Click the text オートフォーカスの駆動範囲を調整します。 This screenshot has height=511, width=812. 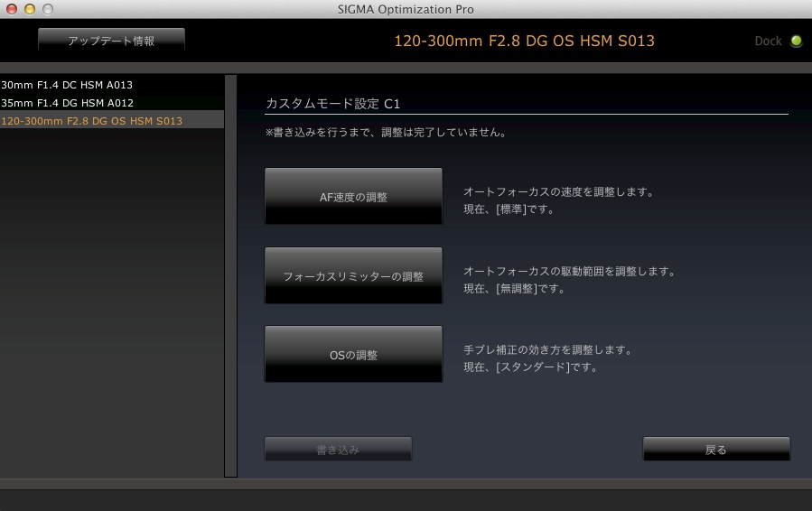tap(570, 271)
